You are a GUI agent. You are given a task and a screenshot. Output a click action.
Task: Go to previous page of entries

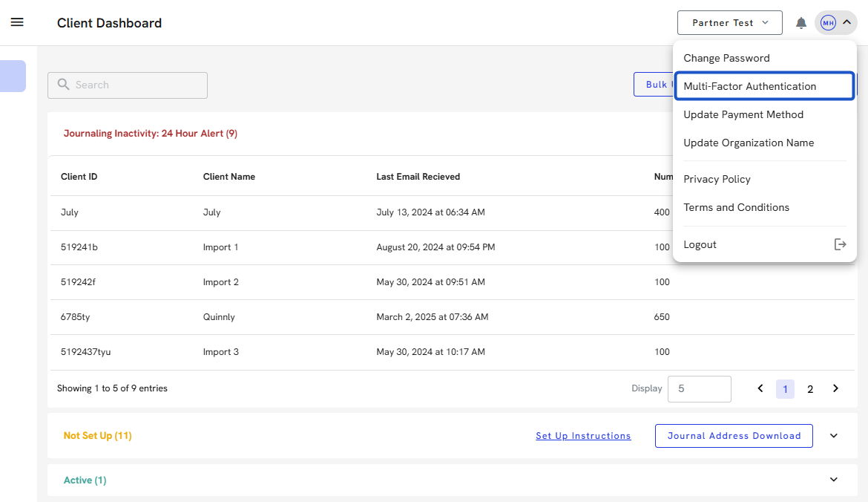[760, 388]
